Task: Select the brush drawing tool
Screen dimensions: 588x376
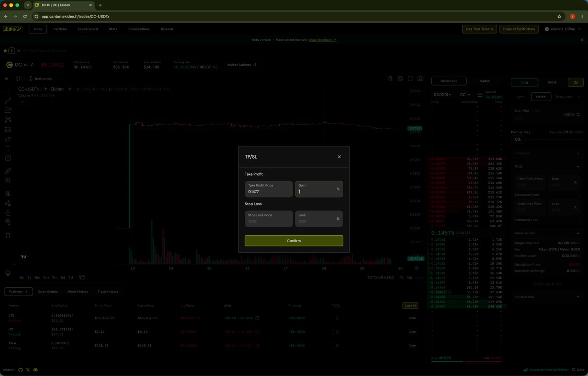Action: pyautogui.click(x=8, y=139)
